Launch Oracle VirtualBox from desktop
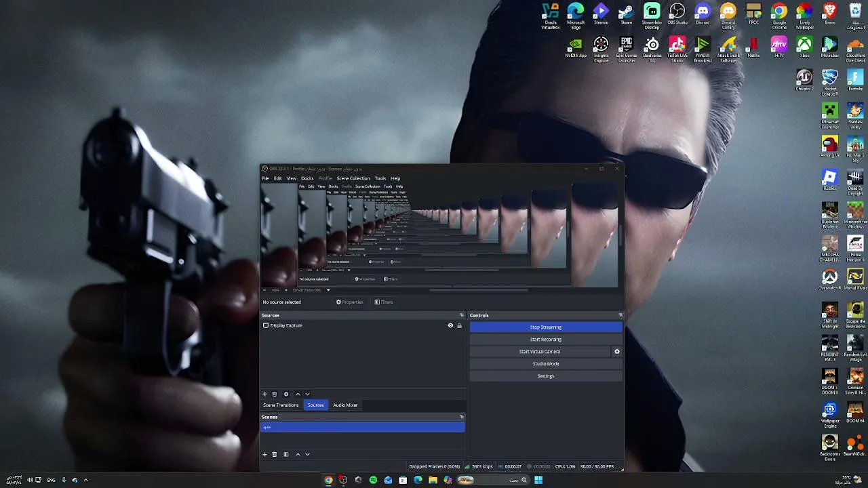The width and height of the screenshot is (868, 488). coord(551,16)
